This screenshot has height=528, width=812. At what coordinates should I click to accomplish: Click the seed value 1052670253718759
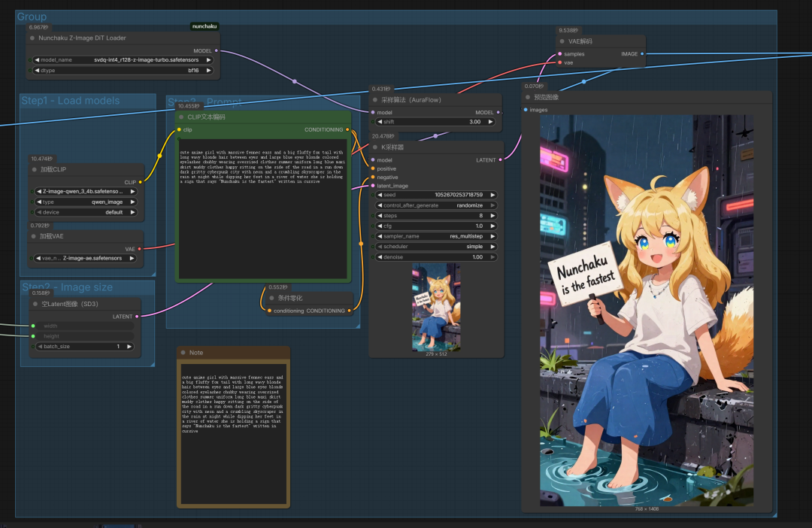click(459, 195)
